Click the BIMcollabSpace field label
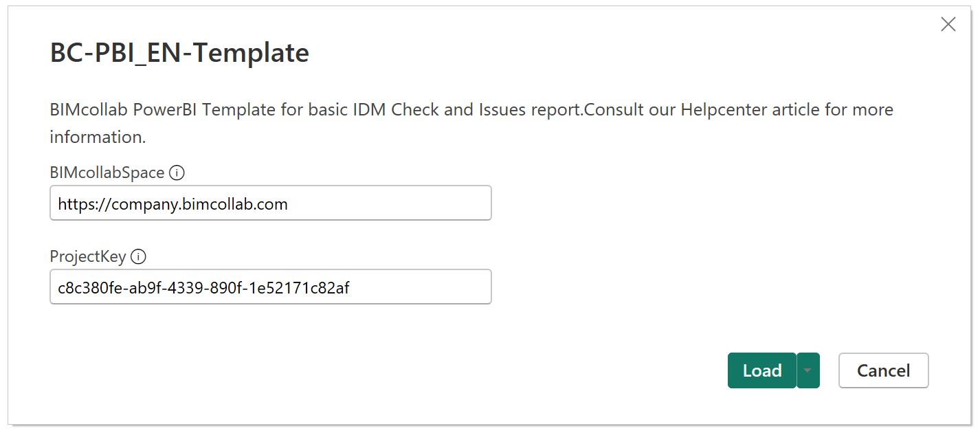 [x=107, y=173]
